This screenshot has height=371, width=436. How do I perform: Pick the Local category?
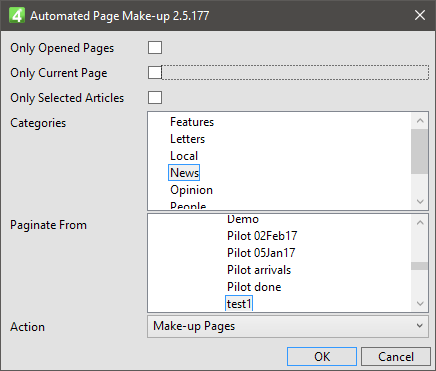tap(184, 156)
